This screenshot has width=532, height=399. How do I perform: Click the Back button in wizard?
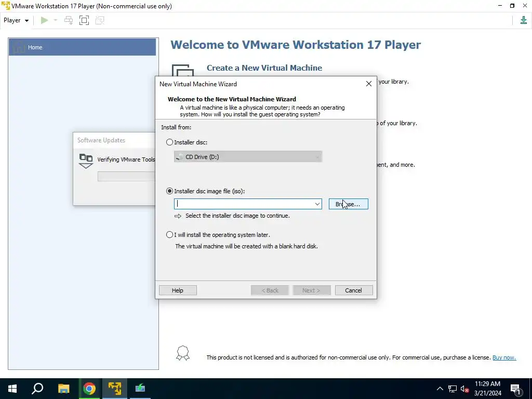pos(270,290)
